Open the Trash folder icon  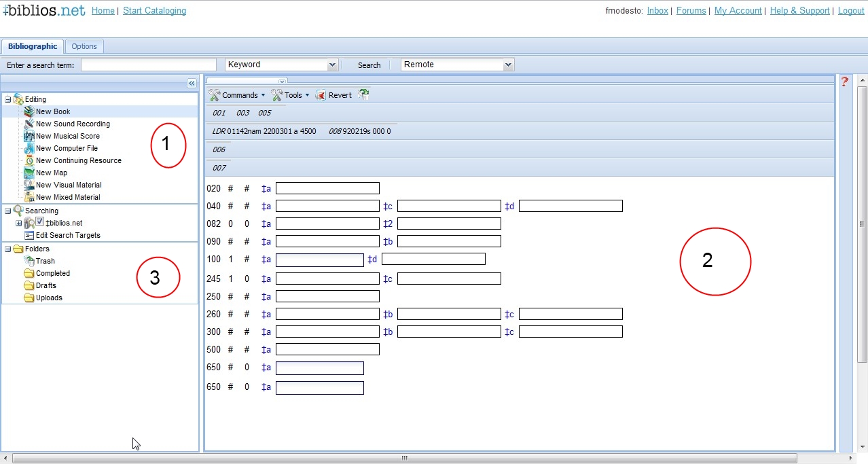click(x=29, y=261)
